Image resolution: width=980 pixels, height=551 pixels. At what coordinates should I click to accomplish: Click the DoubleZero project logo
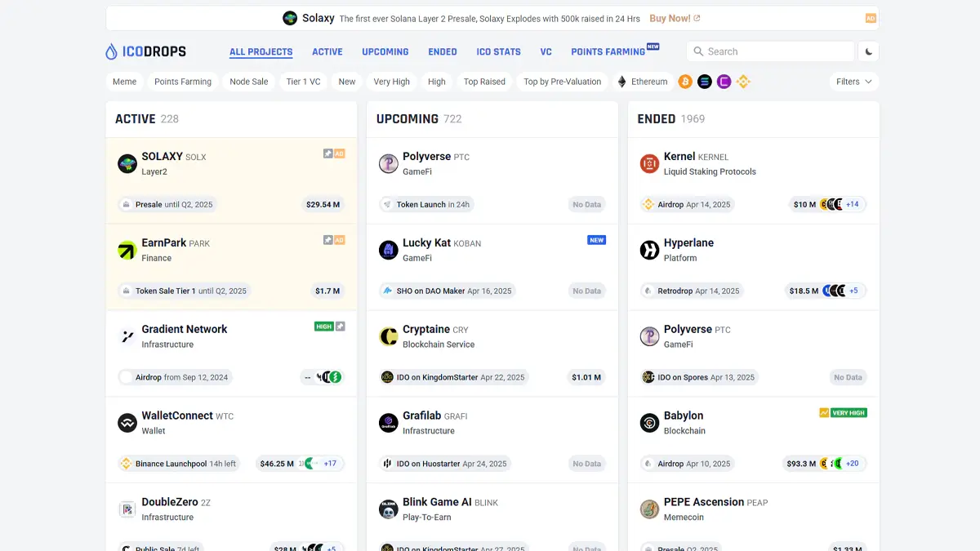click(x=127, y=509)
